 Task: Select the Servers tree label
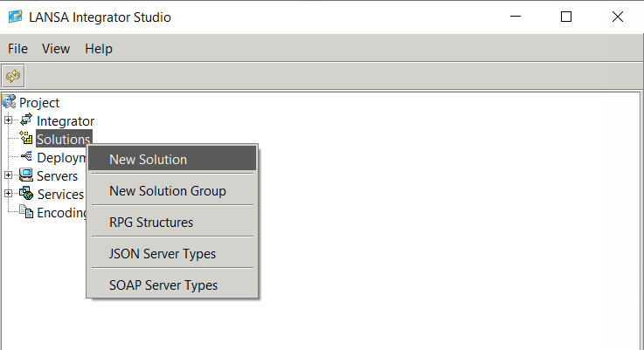[57, 176]
